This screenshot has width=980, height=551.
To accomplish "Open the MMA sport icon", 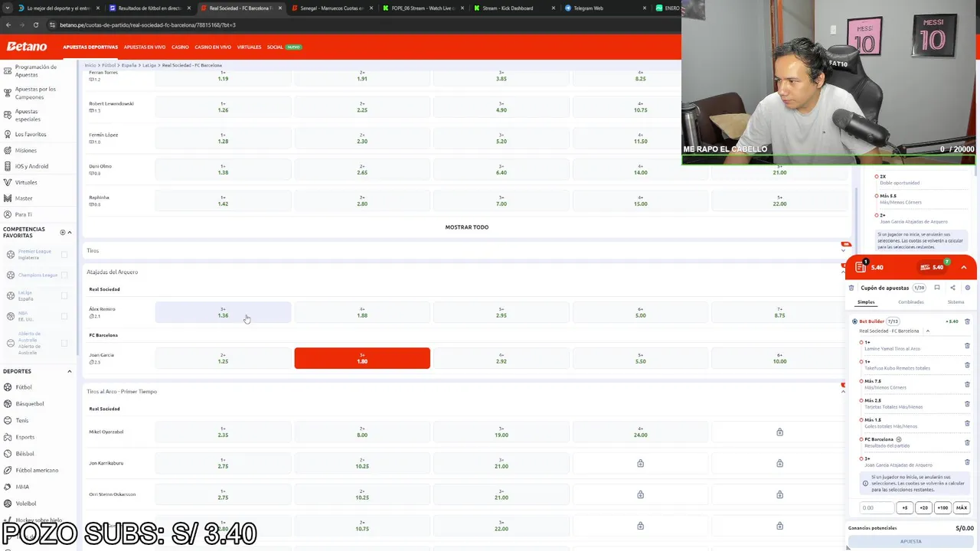I will coord(8,487).
